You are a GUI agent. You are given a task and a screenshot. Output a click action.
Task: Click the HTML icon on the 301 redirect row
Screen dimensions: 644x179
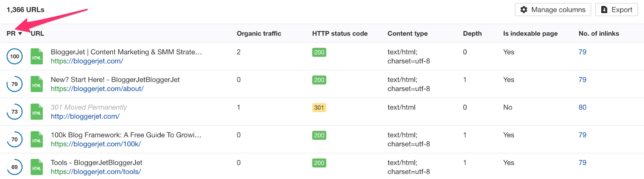[x=37, y=112]
